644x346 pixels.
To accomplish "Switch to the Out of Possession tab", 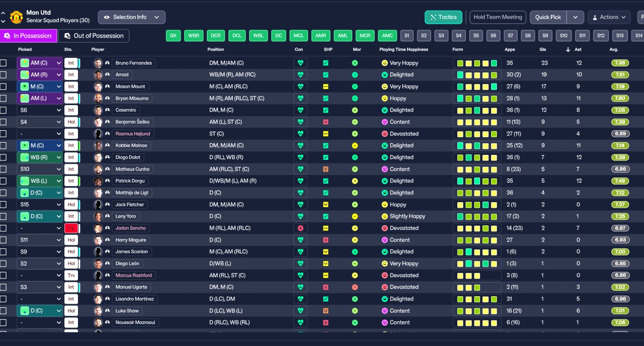I will (x=94, y=36).
